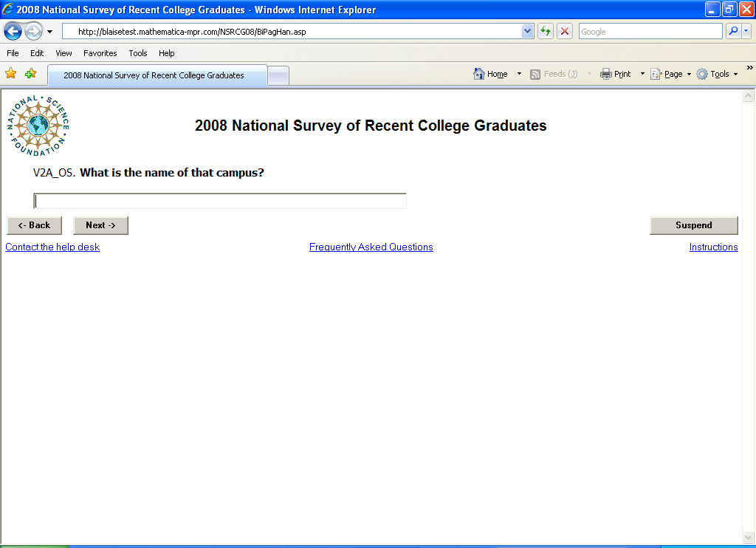
Task: Open Contact the help desk link
Action: pyautogui.click(x=52, y=247)
